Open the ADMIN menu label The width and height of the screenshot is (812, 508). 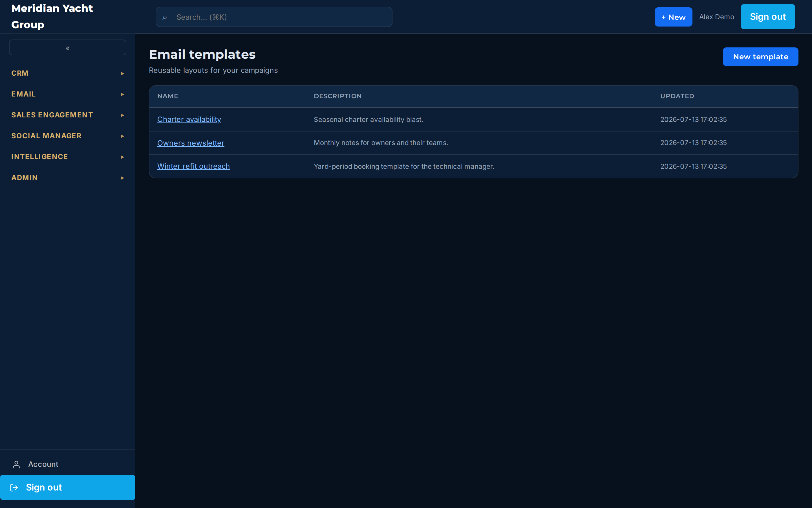point(25,178)
